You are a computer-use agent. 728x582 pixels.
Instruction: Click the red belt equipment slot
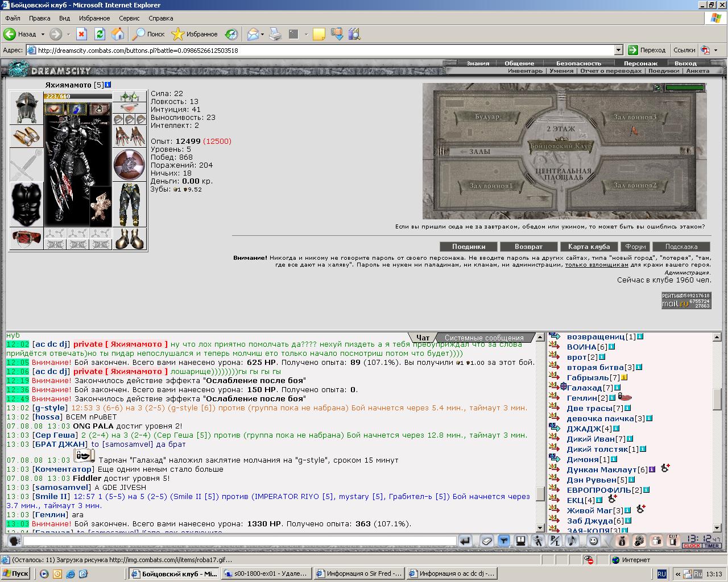(x=26, y=238)
